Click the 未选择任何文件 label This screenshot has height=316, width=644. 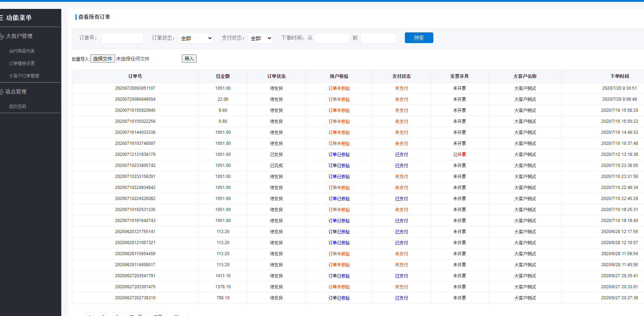133,59
